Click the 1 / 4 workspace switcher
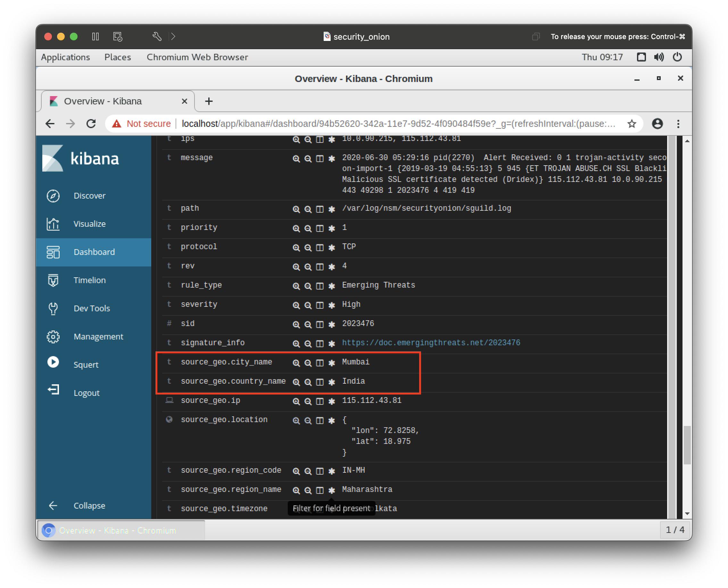The height and width of the screenshot is (588, 728). pos(675,530)
